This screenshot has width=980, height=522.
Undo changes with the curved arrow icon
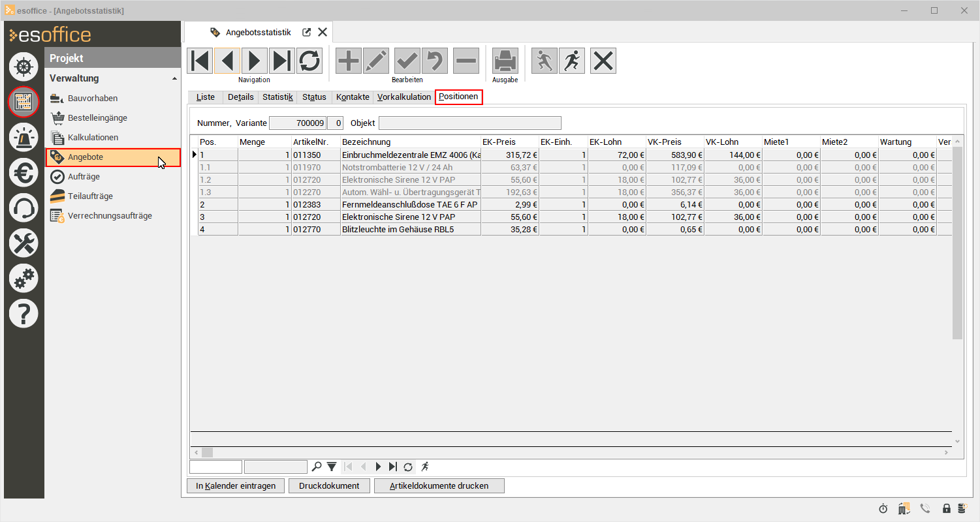click(x=435, y=61)
